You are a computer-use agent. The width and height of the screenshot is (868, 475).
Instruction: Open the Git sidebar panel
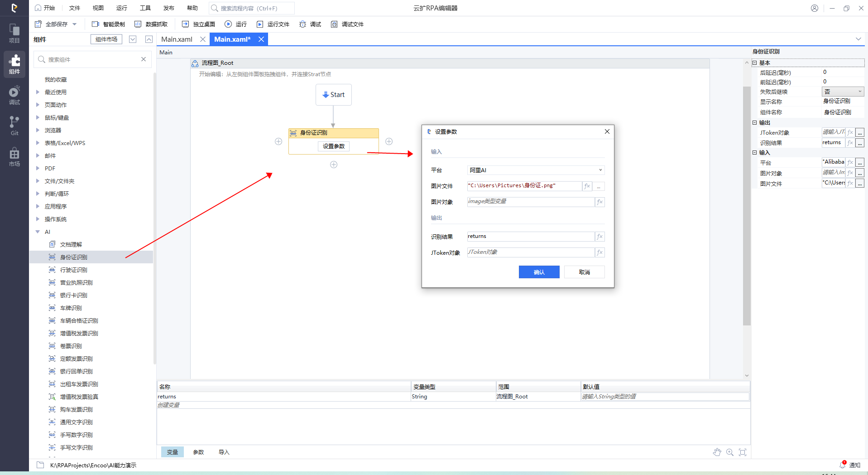pyautogui.click(x=14, y=126)
